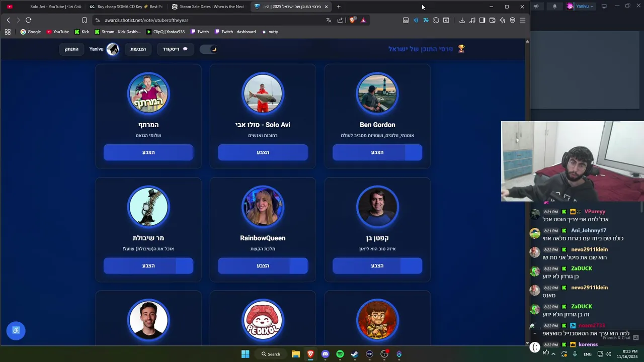The height and width of the screenshot is (362, 644).
Task: Click RainbowQueen's avatar
Action: coord(263,207)
